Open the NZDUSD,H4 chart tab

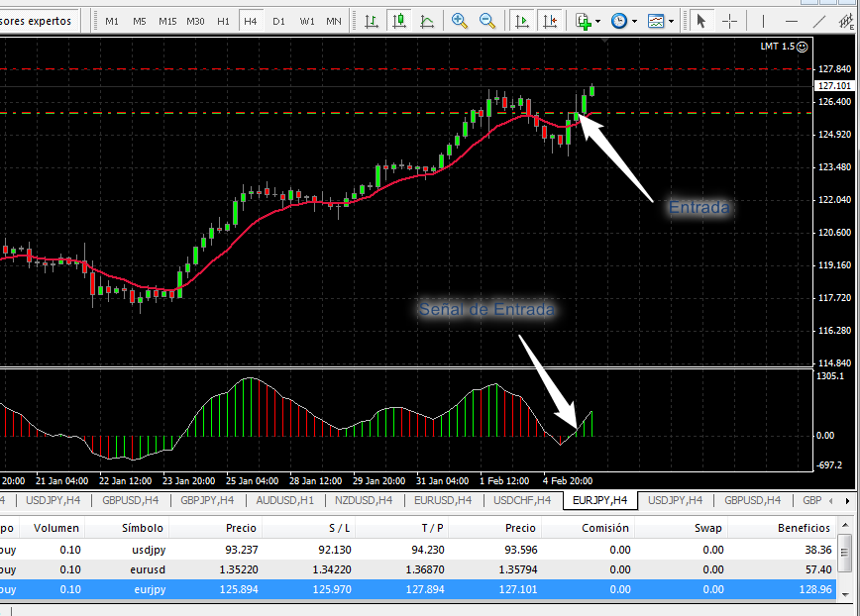pos(364,500)
